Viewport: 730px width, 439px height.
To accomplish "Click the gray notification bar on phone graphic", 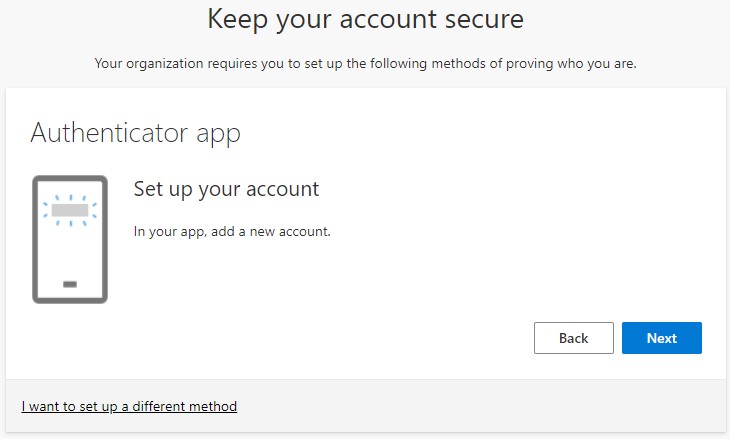I will click(70, 211).
